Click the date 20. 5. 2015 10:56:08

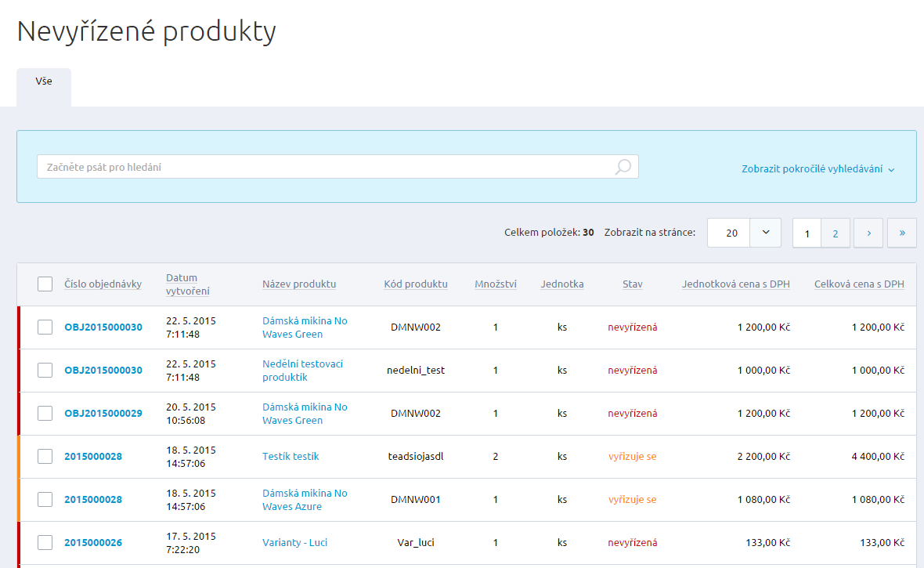pyautogui.click(x=191, y=414)
